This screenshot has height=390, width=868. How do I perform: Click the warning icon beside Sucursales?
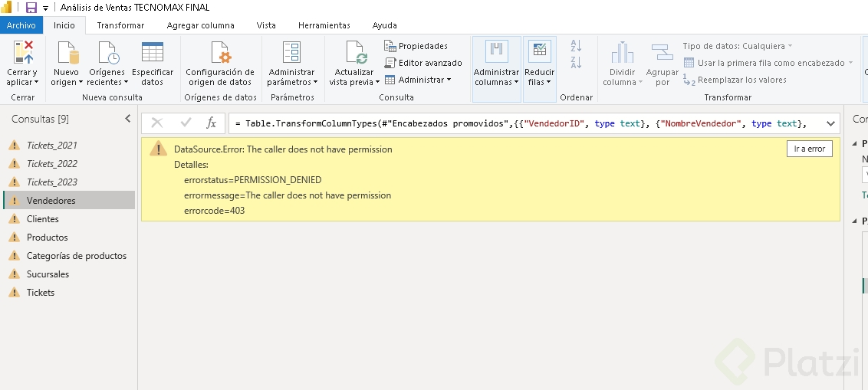coord(14,274)
